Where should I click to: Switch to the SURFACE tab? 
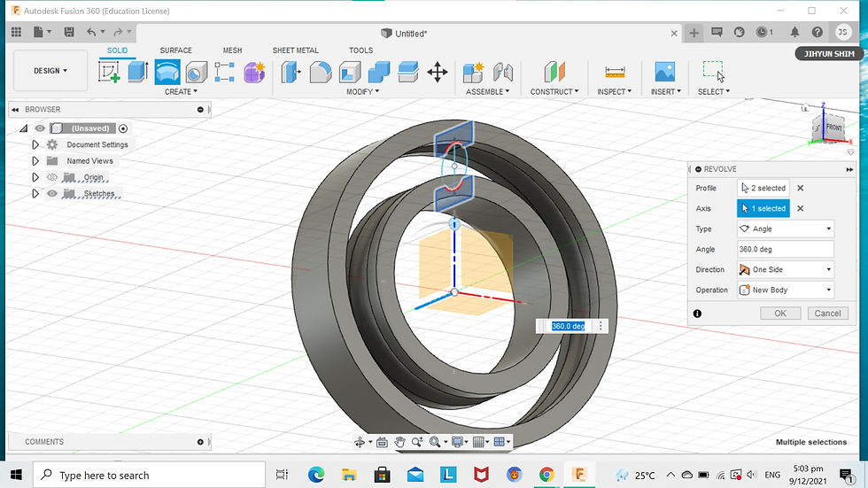pos(175,50)
